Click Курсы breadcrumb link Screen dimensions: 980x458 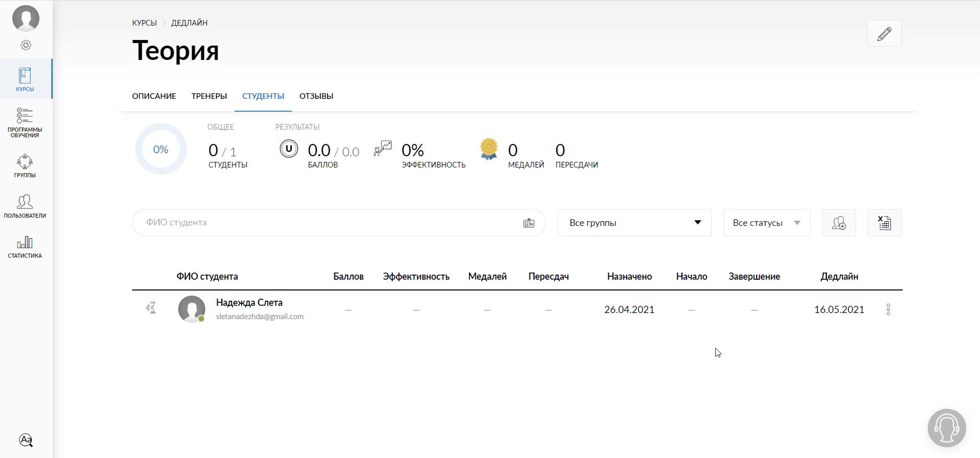coord(144,23)
